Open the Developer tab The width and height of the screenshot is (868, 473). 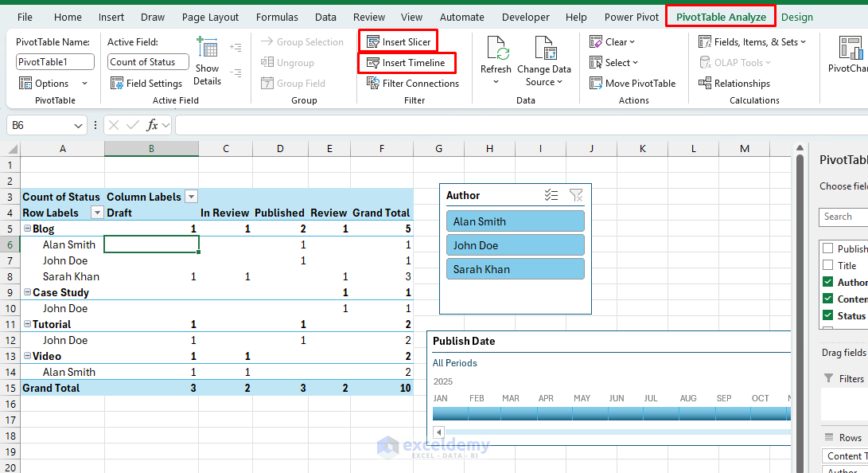[x=525, y=18]
